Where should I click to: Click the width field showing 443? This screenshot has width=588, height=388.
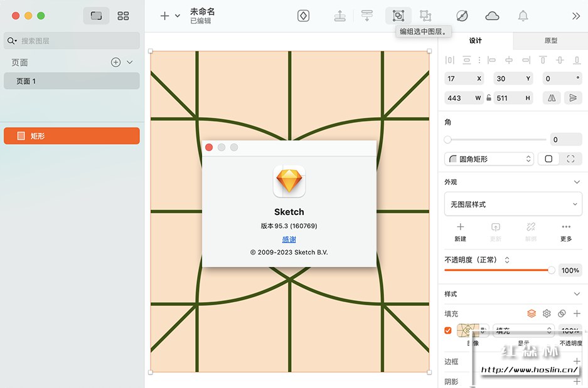coord(464,98)
